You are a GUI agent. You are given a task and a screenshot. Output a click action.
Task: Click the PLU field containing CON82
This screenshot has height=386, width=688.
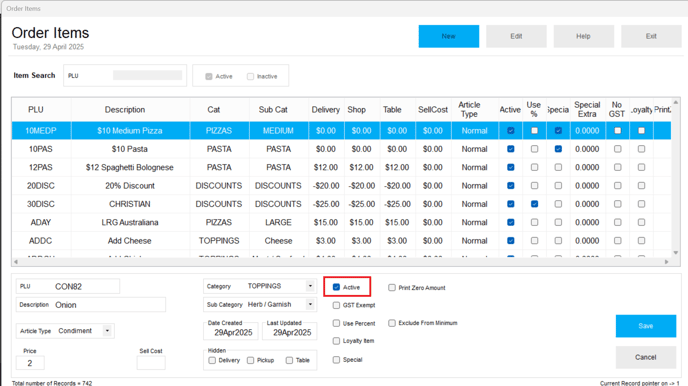point(68,286)
